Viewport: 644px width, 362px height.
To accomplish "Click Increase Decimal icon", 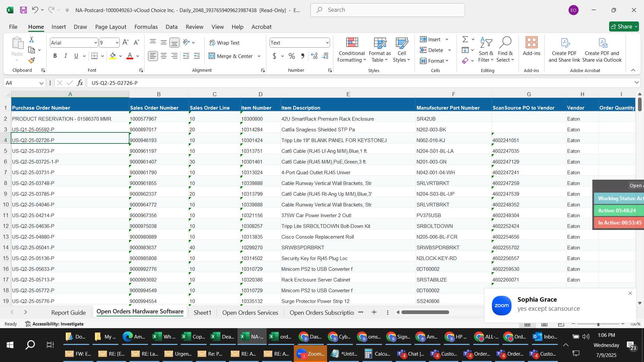I will [314, 56].
